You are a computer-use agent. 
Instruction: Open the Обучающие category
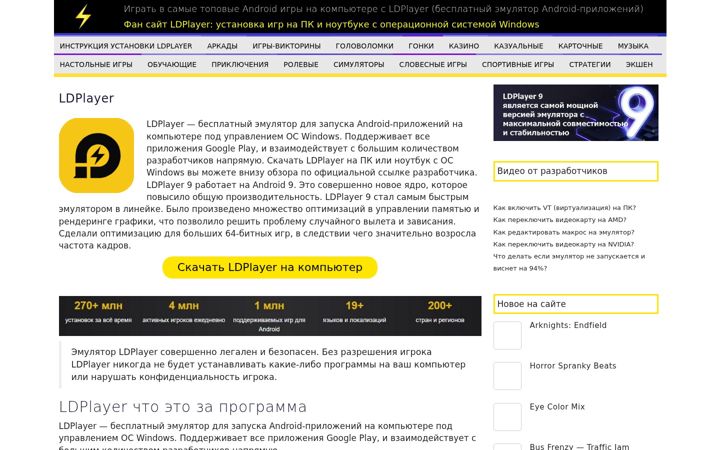tap(172, 65)
